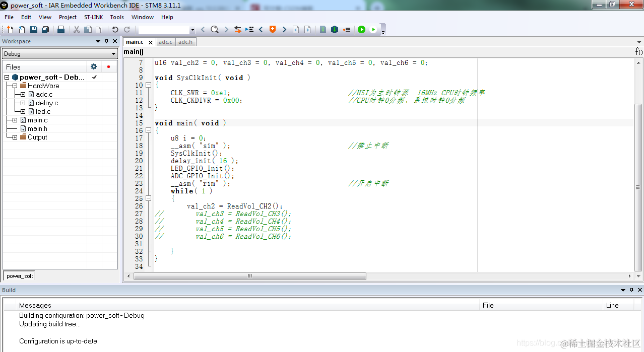This screenshot has width=644, height=352.
Task: Expand the Output folder
Action: pyautogui.click(x=15, y=137)
